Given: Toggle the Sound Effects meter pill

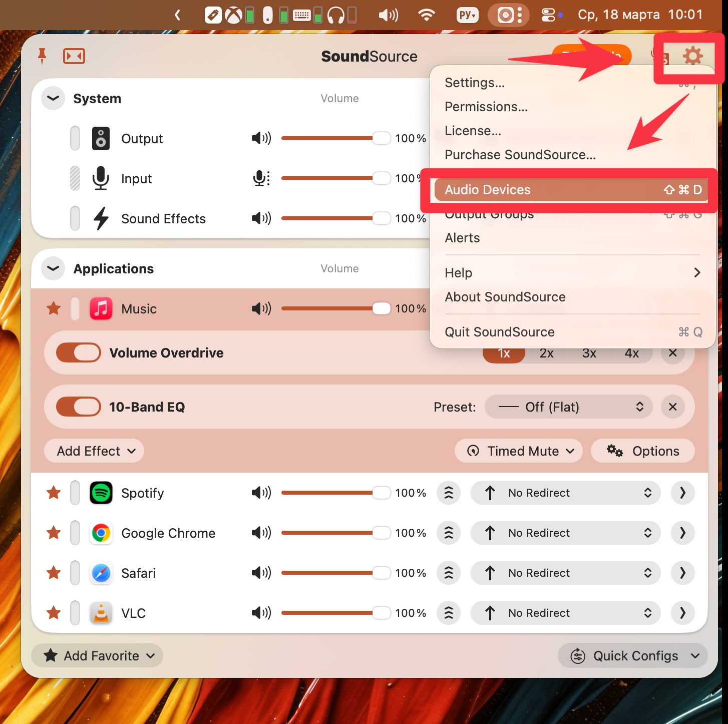Looking at the screenshot, I should click(x=75, y=218).
